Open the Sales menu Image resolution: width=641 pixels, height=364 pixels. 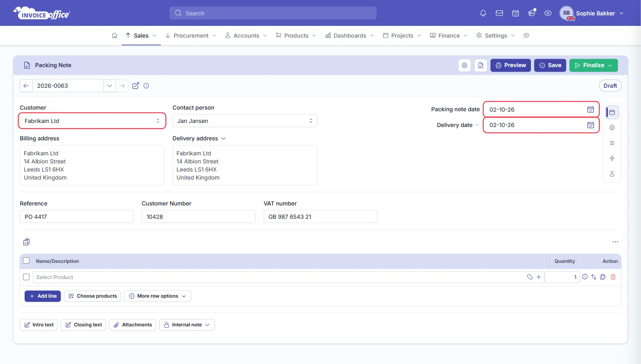point(141,36)
